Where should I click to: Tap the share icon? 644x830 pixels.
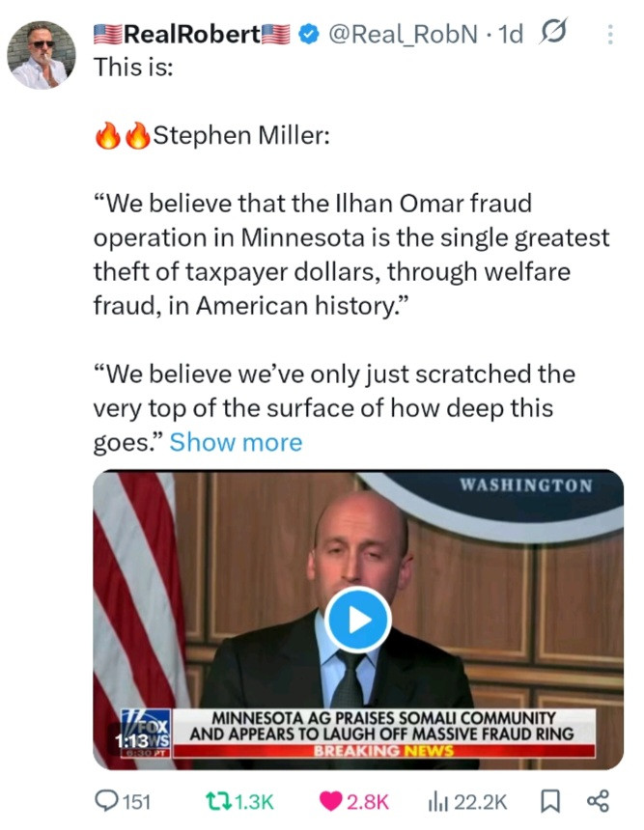tap(599, 800)
